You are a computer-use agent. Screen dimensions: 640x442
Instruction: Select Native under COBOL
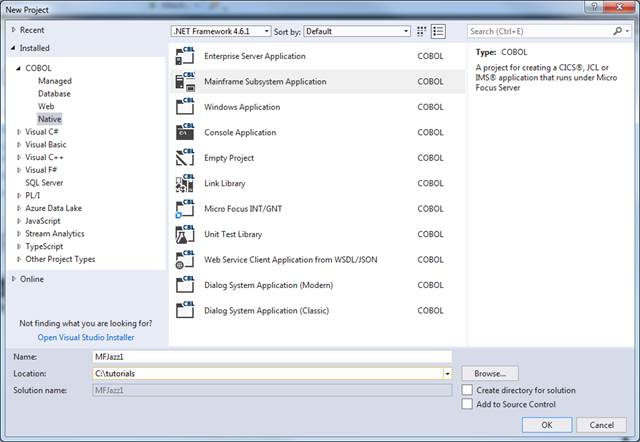pyautogui.click(x=50, y=119)
